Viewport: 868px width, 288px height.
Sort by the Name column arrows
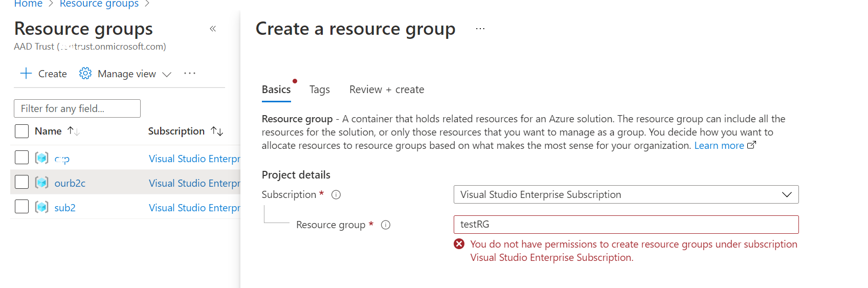point(74,131)
